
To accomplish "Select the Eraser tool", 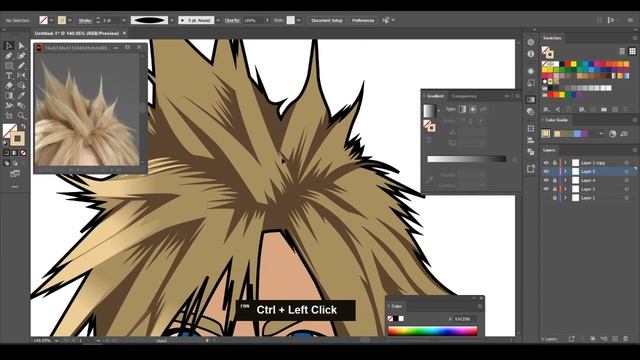I will (x=9, y=85).
